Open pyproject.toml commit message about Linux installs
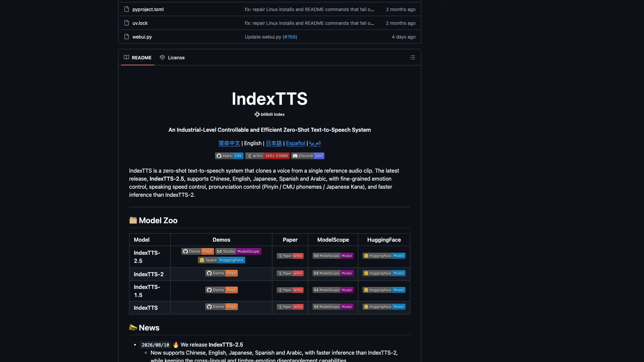 (x=309, y=9)
